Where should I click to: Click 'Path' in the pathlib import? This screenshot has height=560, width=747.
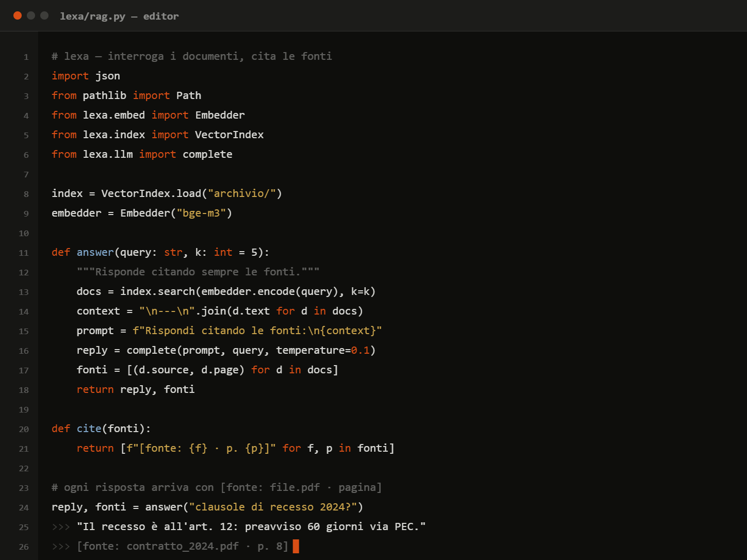pos(189,95)
